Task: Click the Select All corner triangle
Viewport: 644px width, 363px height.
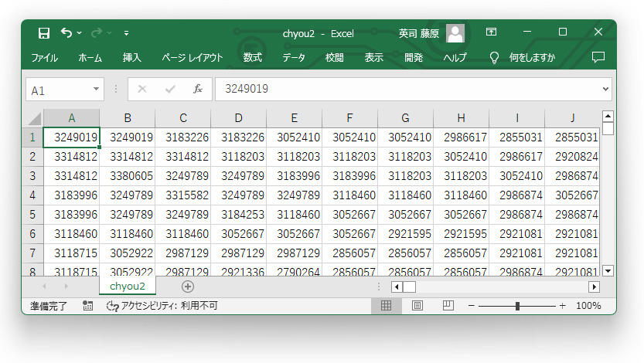Action: (34, 118)
